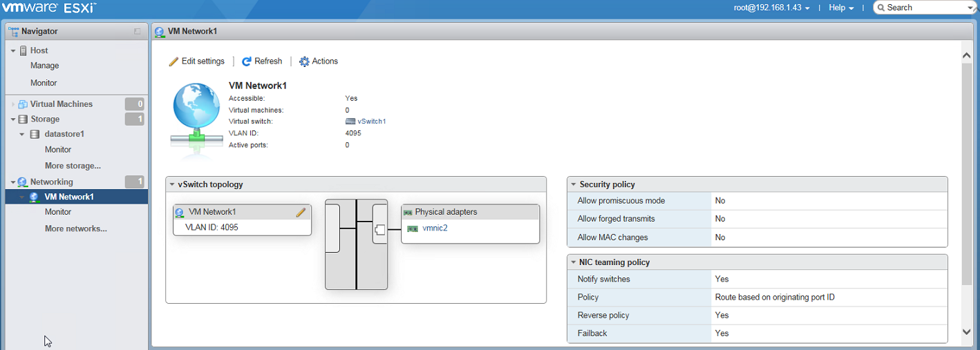This screenshot has height=350, width=980.
Task: Click the down arrow of the vertical scrollbar
Action: (967, 332)
